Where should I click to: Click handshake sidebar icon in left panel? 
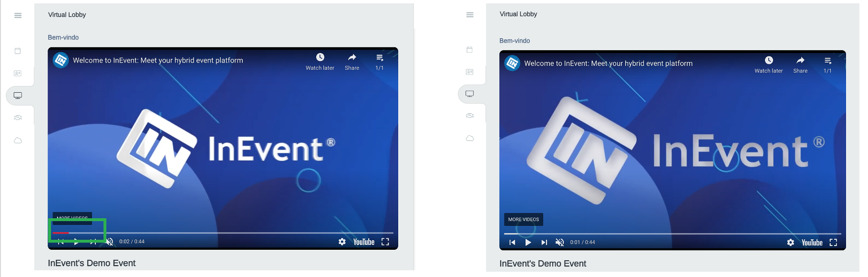pos(18,117)
